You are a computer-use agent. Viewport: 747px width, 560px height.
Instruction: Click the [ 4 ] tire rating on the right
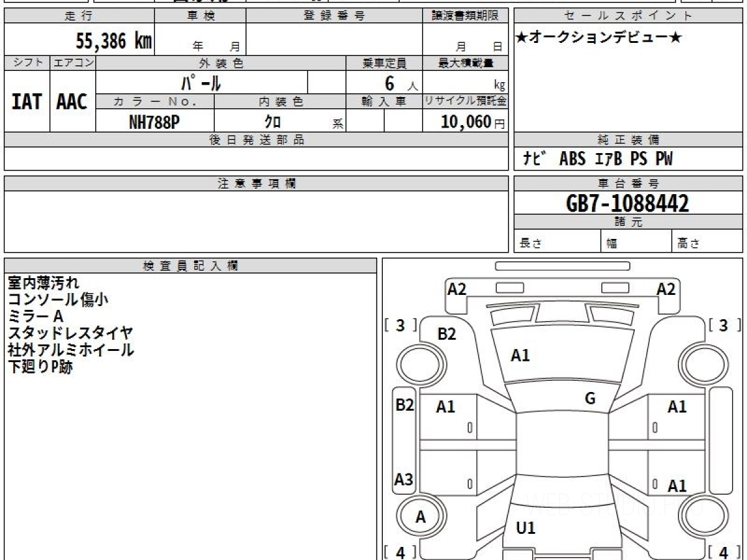click(x=725, y=552)
